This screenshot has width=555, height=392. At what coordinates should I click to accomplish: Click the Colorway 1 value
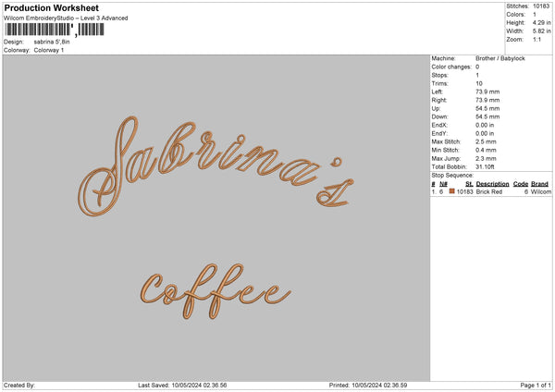pyautogui.click(x=48, y=50)
